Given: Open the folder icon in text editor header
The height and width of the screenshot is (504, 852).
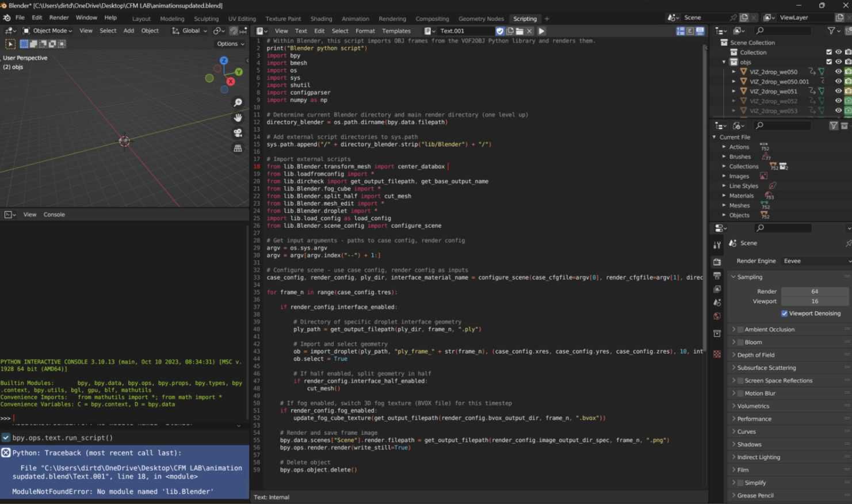Looking at the screenshot, I should coord(519,31).
